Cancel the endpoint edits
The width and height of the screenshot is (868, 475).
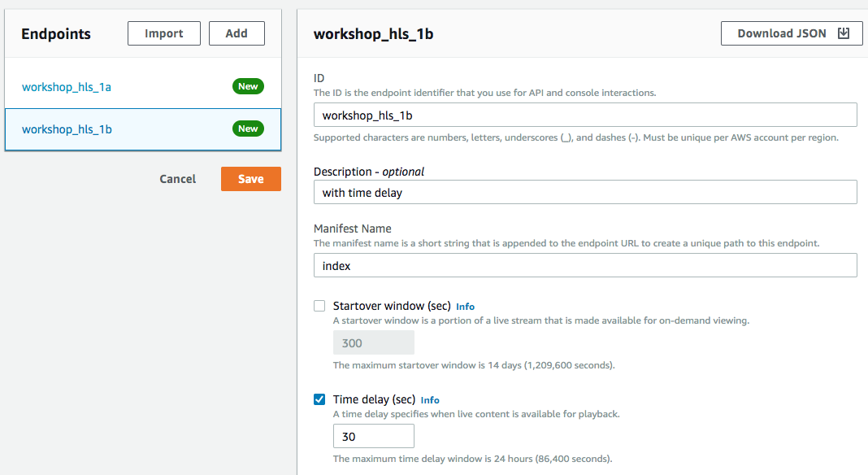[178, 179]
